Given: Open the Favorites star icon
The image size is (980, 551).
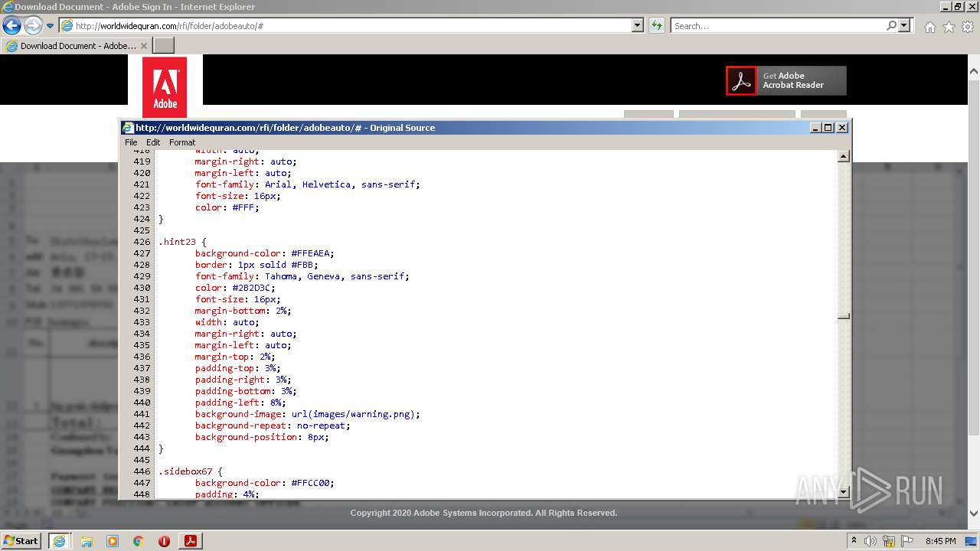Looking at the screenshot, I should point(949,27).
